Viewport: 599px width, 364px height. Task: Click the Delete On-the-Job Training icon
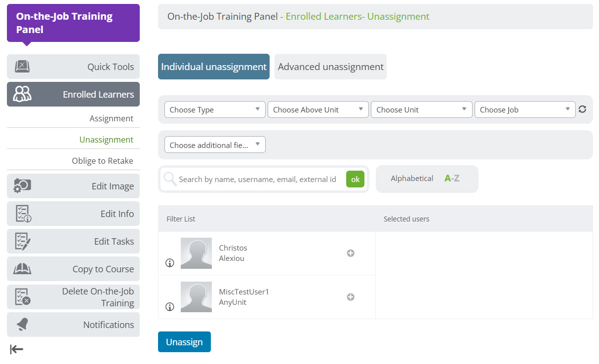coord(23,297)
